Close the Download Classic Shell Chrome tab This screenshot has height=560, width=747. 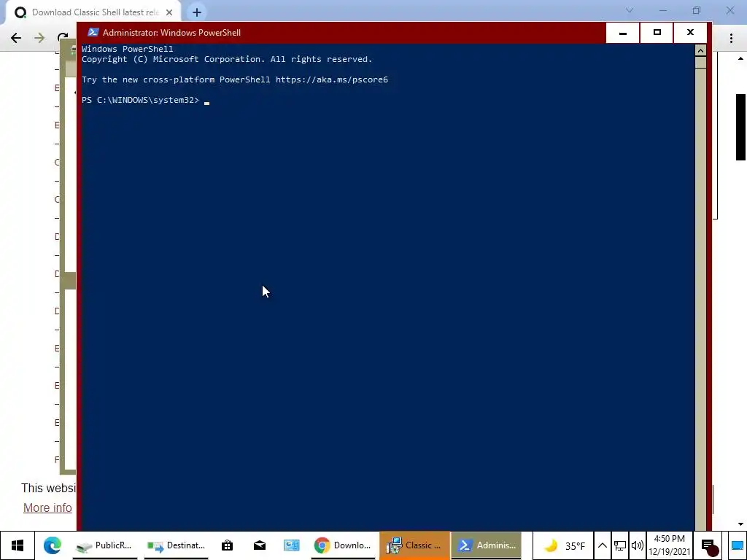coord(169,12)
